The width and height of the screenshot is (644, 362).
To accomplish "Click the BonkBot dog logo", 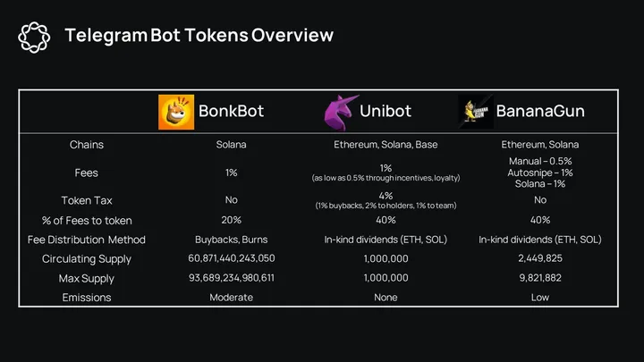I will click(176, 112).
